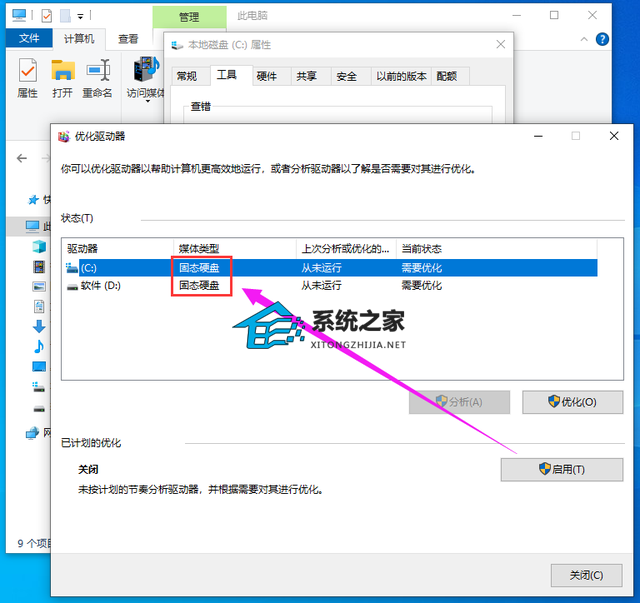The height and width of the screenshot is (603, 640).
Task: Click the quick access checkmark properties icon
Action: click(47, 16)
